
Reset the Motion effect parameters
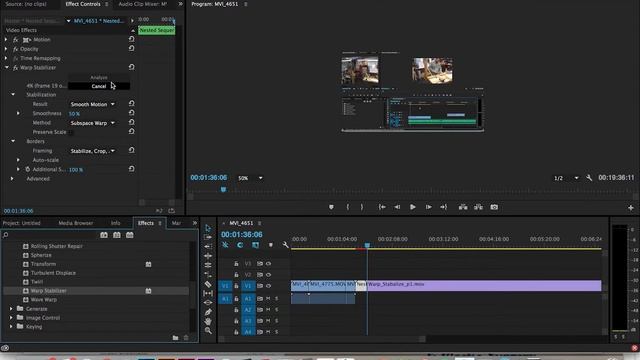coord(131,39)
